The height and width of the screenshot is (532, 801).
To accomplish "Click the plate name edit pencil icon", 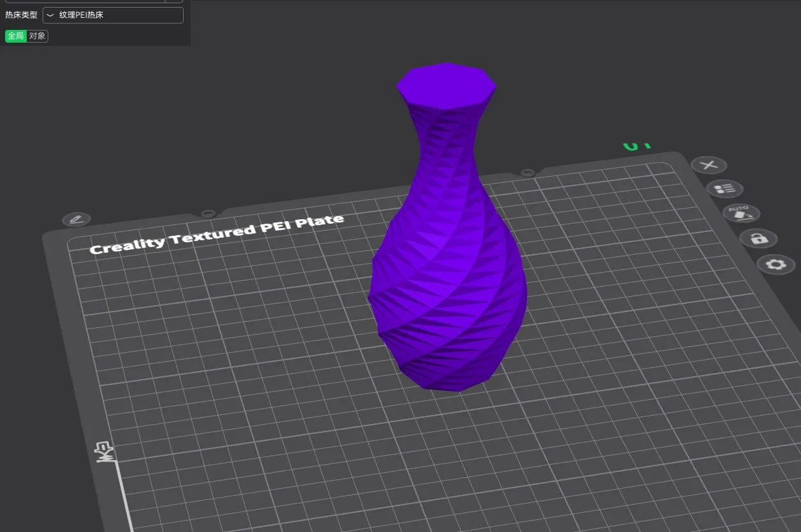I will coord(76,220).
